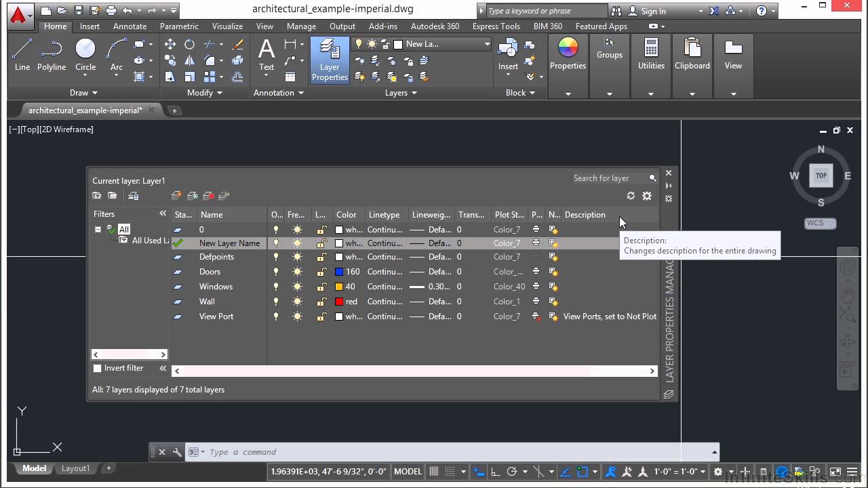Click the Set Current layer icon
The image size is (868, 488).
coord(224,196)
